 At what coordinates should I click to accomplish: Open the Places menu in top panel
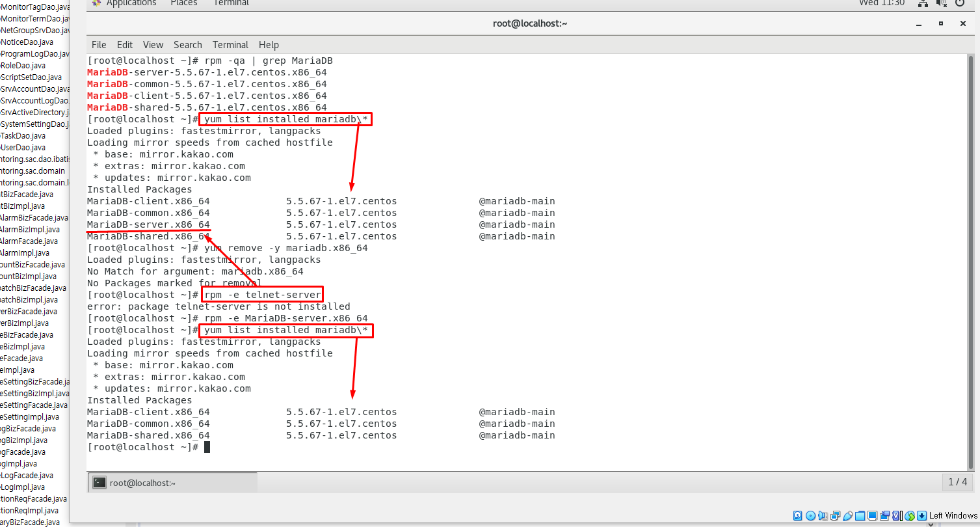183,3
